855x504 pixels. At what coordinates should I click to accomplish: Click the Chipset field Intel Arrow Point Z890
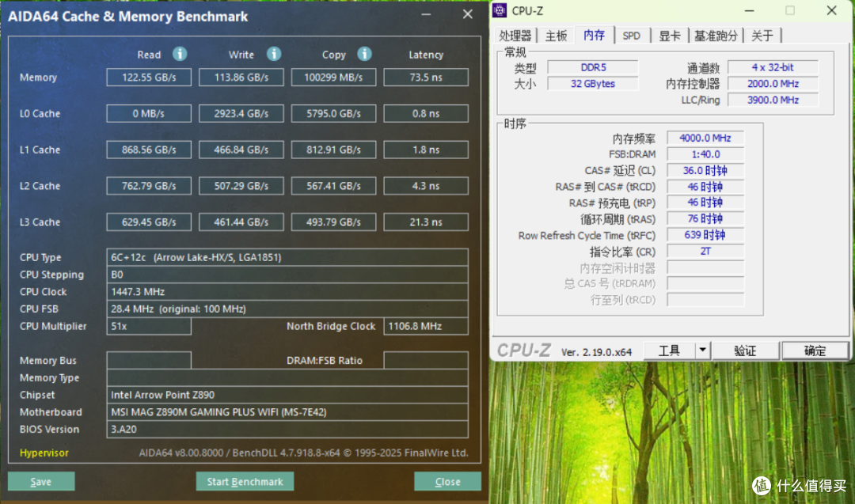coord(287,395)
